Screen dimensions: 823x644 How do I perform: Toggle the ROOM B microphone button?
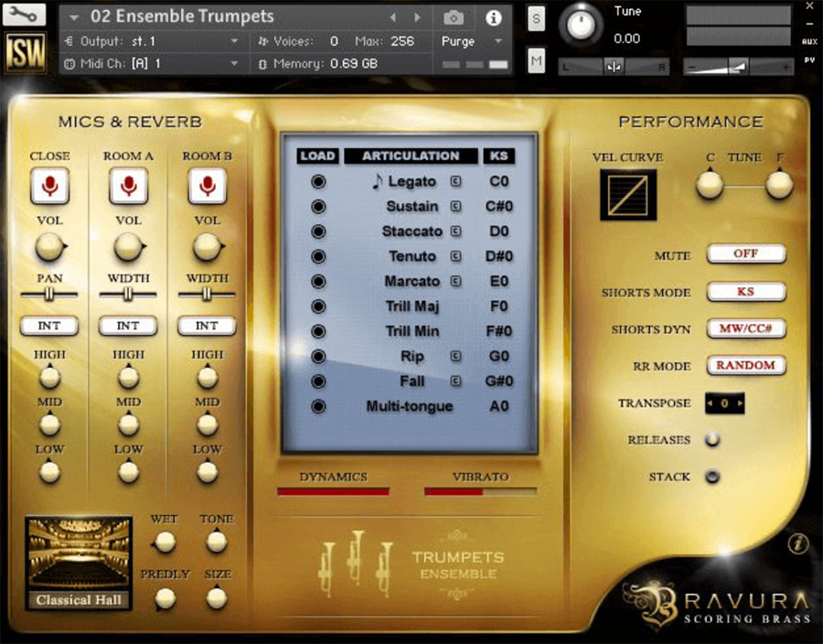[208, 186]
